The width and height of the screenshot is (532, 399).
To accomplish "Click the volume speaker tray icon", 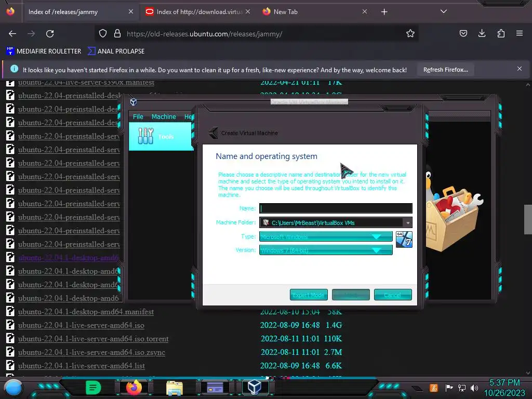I will coord(474,388).
